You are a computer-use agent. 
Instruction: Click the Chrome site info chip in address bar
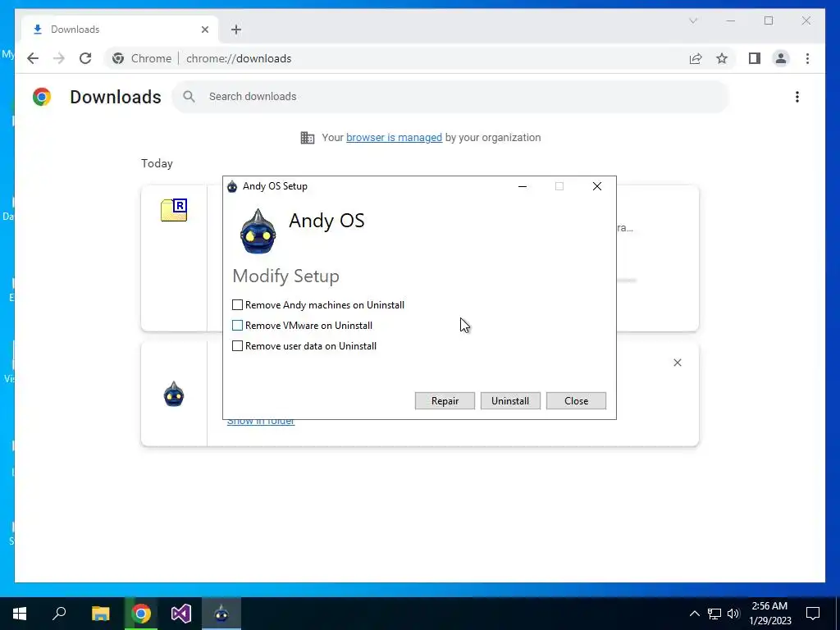click(142, 58)
